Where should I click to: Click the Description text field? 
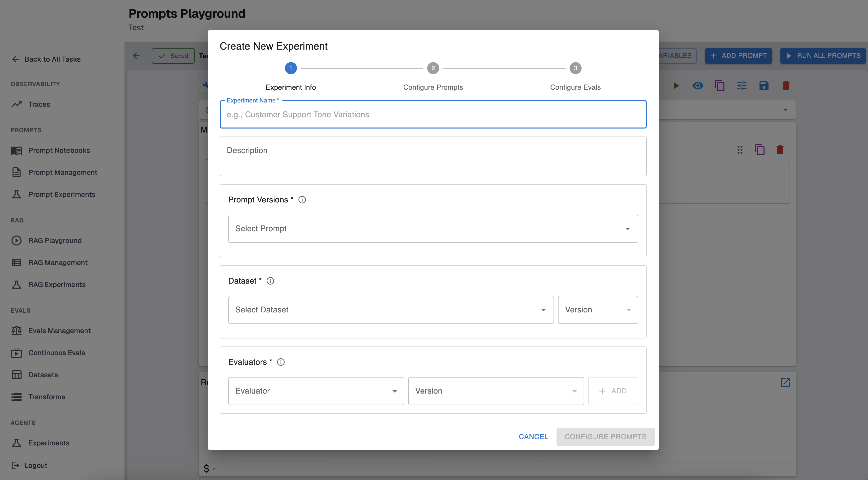tap(433, 156)
